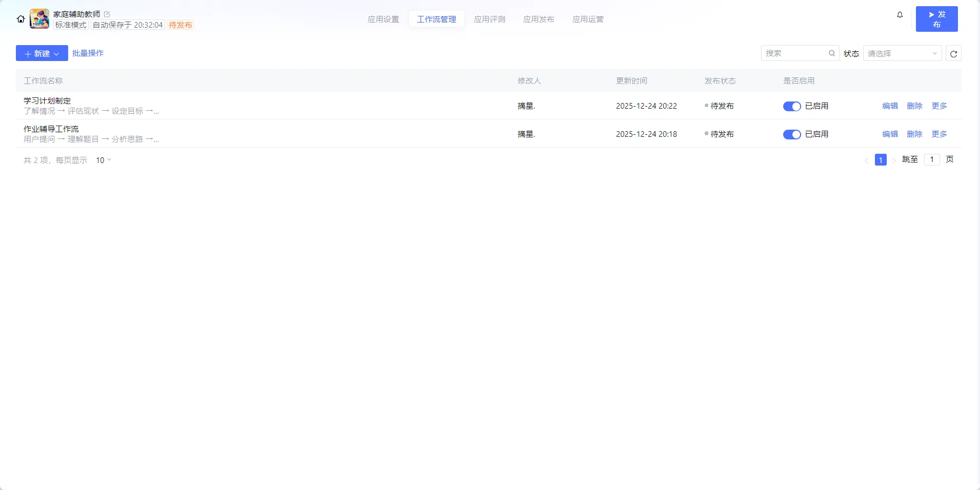Click the edit pencil beside app name

pyautogui.click(x=107, y=14)
